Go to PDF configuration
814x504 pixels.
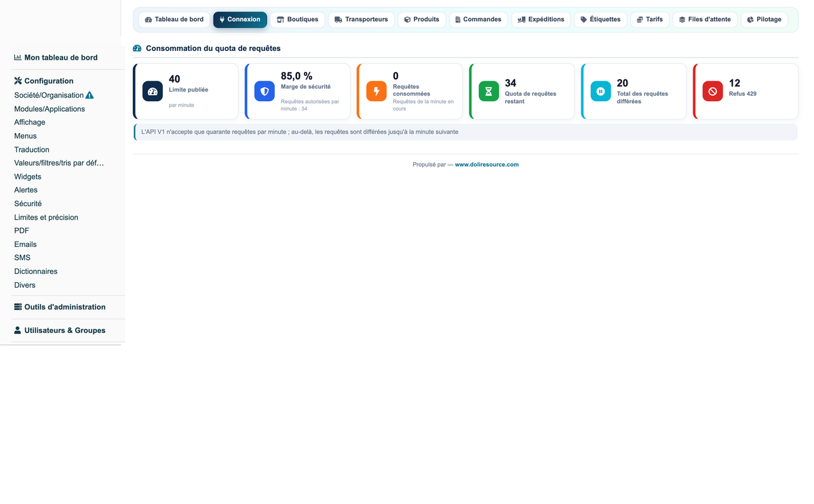tap(22, 231)
